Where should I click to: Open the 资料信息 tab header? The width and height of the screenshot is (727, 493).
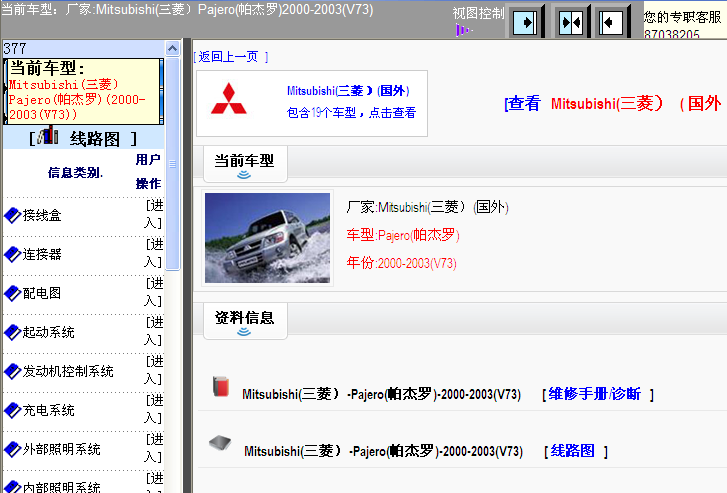click(x=245, y=321)
